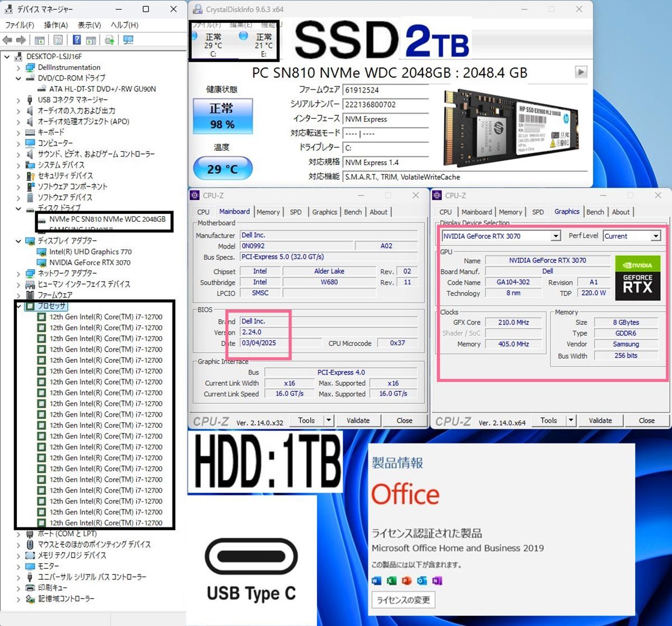
Task: Open 操作(A) menu in Device Manager
Action: tap(56, 25)
